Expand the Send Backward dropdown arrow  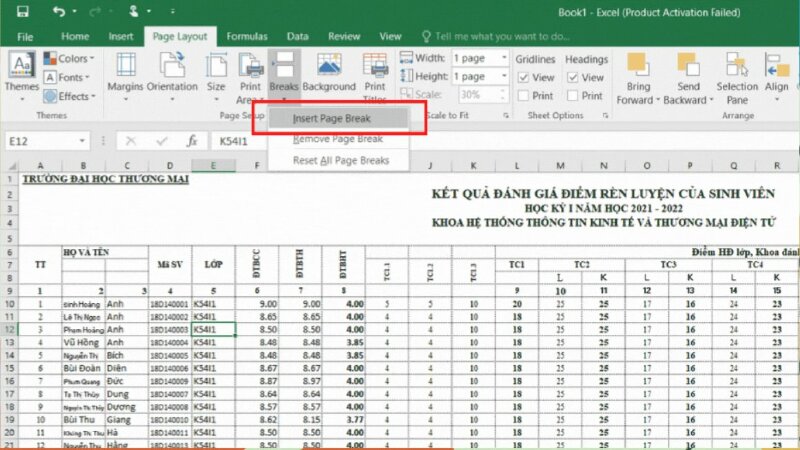pos(712,101)
